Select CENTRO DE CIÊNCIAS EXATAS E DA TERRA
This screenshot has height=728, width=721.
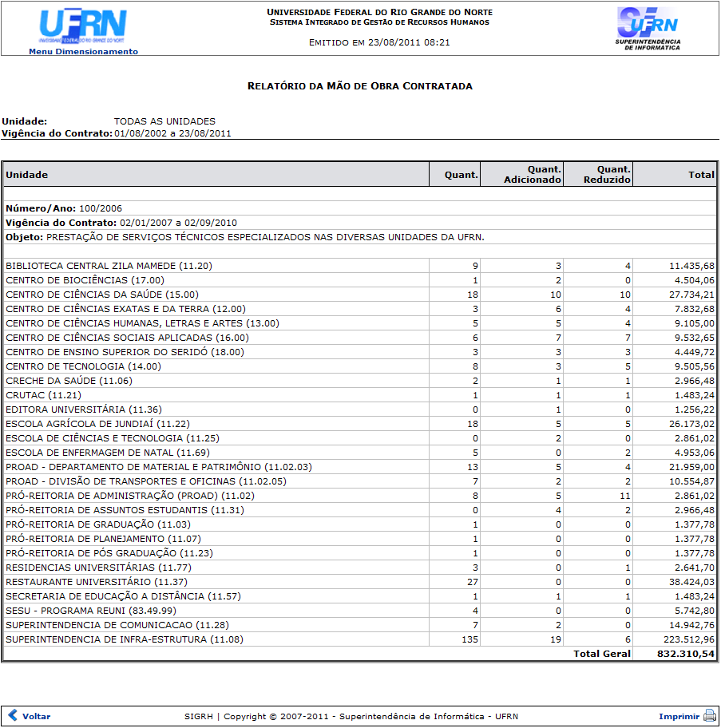pyautogui.click(x=360, y=309)
